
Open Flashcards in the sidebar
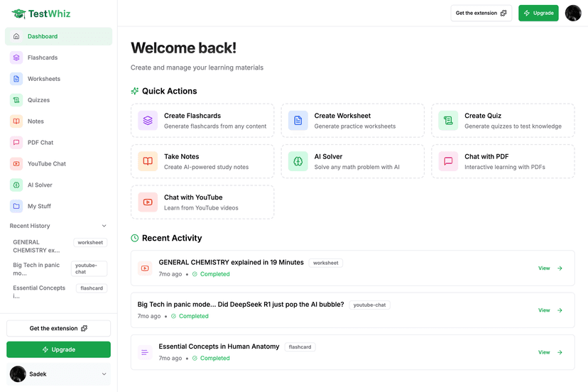pyautogui.click(x=43, y=58)
